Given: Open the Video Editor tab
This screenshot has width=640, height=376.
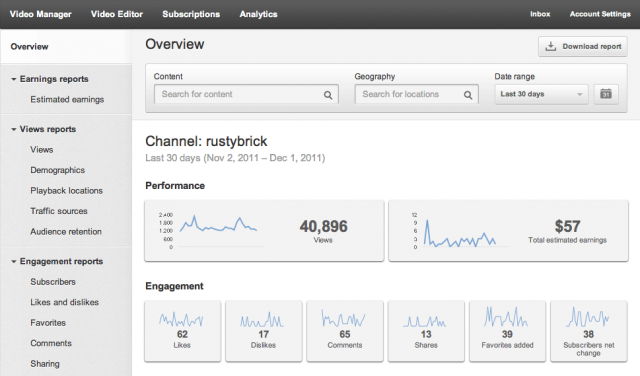Looking at the screenshot, I should (117, 14).
